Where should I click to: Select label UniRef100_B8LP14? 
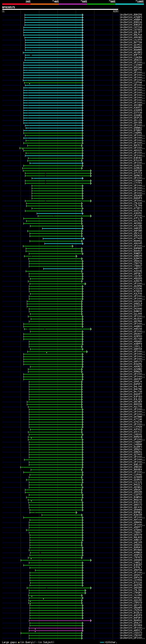[x=131, y=35]
